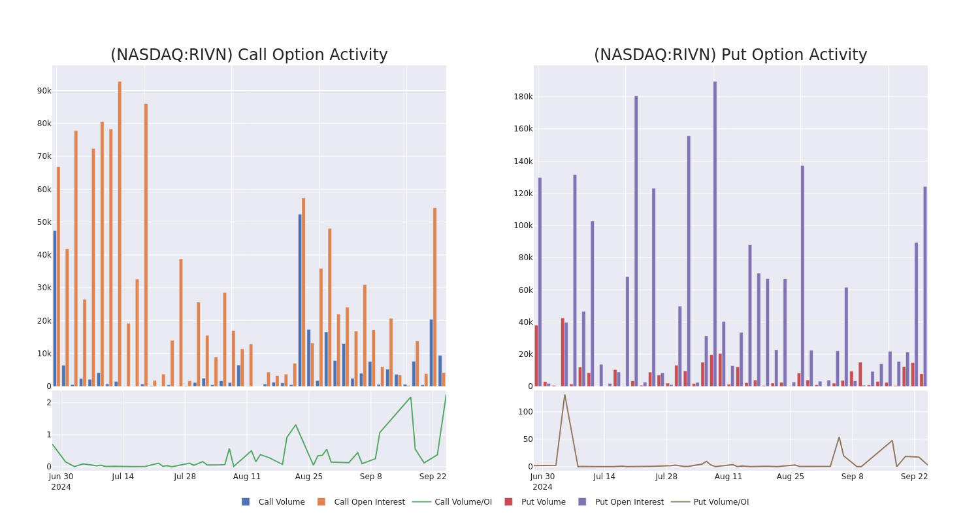
Task: Click the Aug 25 label under put chart
Action: 791,477
